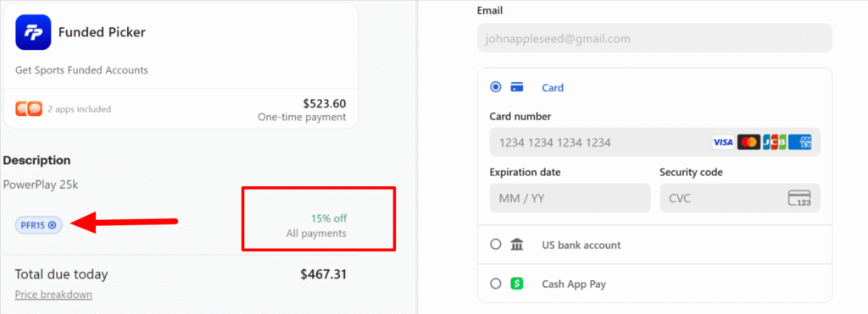Image resolution: width=868 pixels, height=314 pixels.
Task: Click the US bank account label
Action: click(x=581, y=245)
